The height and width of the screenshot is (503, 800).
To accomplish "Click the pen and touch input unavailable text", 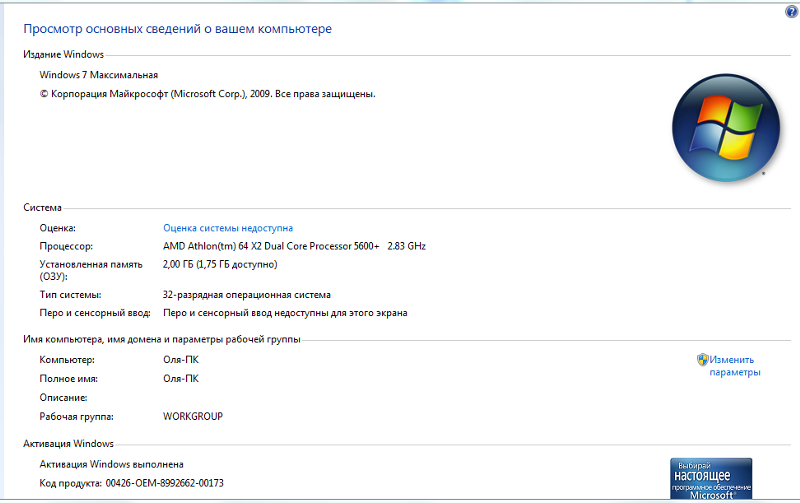I will click(x=284, y=313).
